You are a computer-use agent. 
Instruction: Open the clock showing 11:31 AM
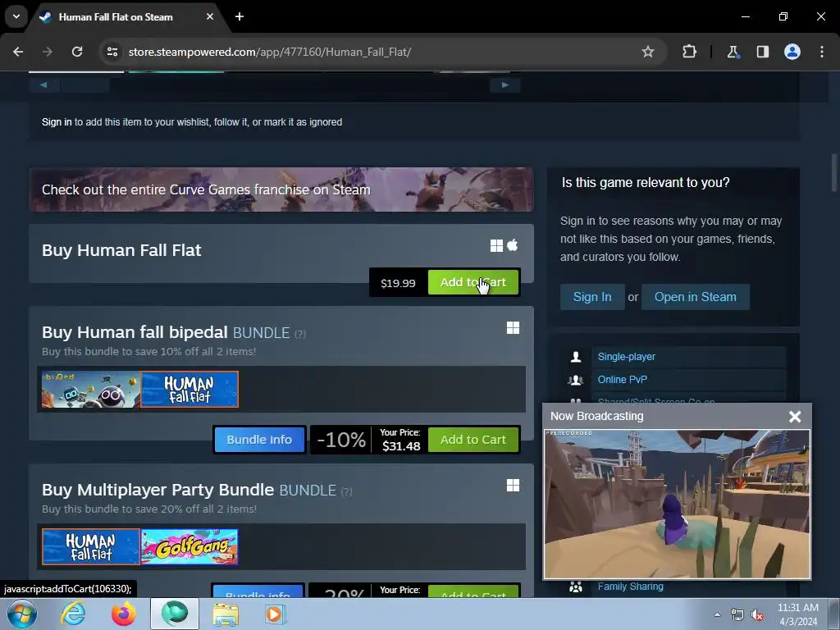797,614
